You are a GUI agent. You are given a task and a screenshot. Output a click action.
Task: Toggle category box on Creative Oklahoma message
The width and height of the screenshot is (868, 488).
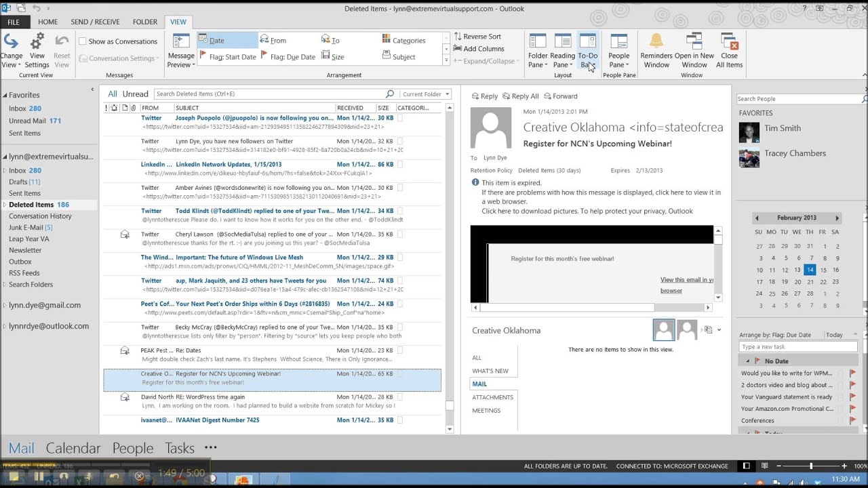(x=400, y=373)
